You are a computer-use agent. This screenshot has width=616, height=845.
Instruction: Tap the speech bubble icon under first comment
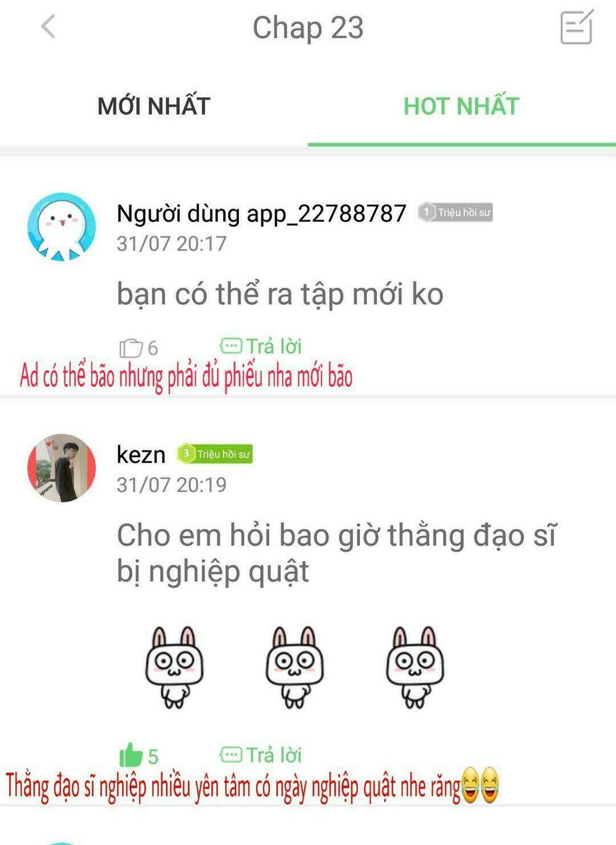pyautogui.click(x=230, y=346)
